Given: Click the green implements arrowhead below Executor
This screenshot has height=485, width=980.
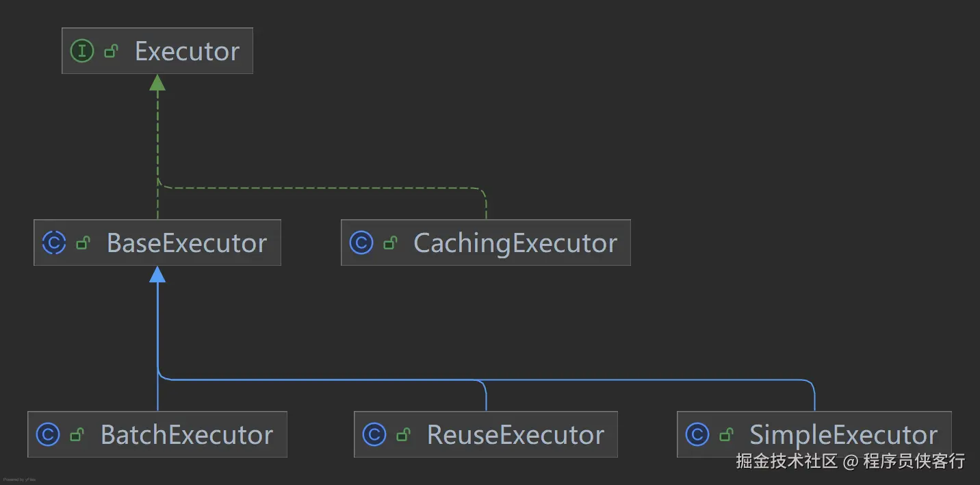Looking at the screenshot, I should pos(157,83).
